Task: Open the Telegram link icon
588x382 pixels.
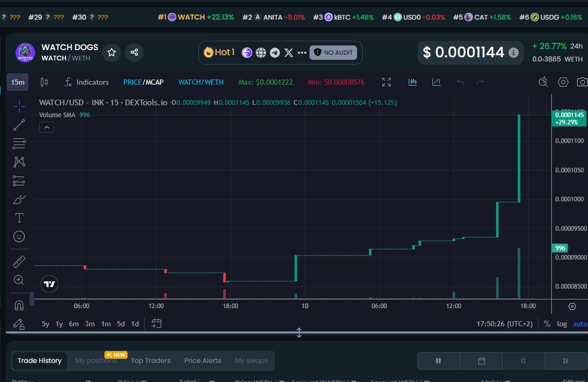Action: click(275, 53)
